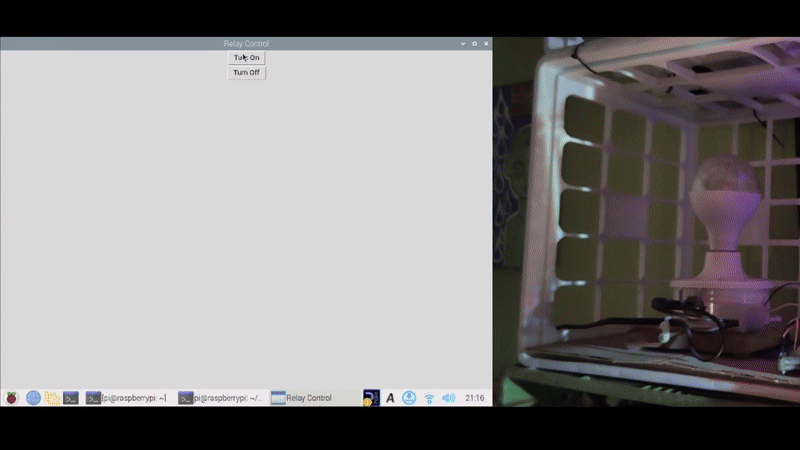Click the dark blue tray icon with badge
Screen dimensions: 800x450
[x=371, y=397]
